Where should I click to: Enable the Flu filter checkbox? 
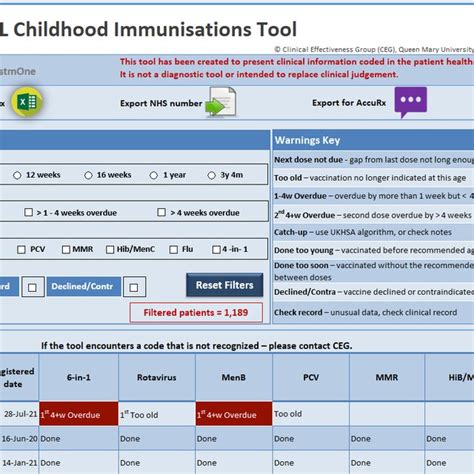pyautogui.click(x=173, y=250)
